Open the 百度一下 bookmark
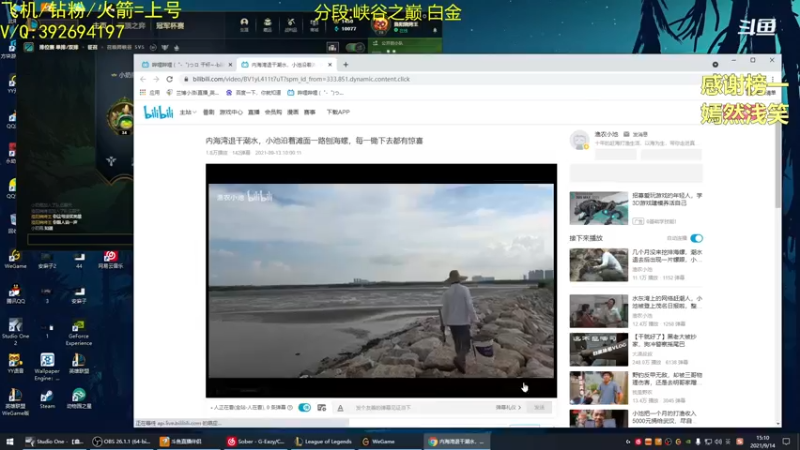The image size is (800, 450). (x=254, y=93)
